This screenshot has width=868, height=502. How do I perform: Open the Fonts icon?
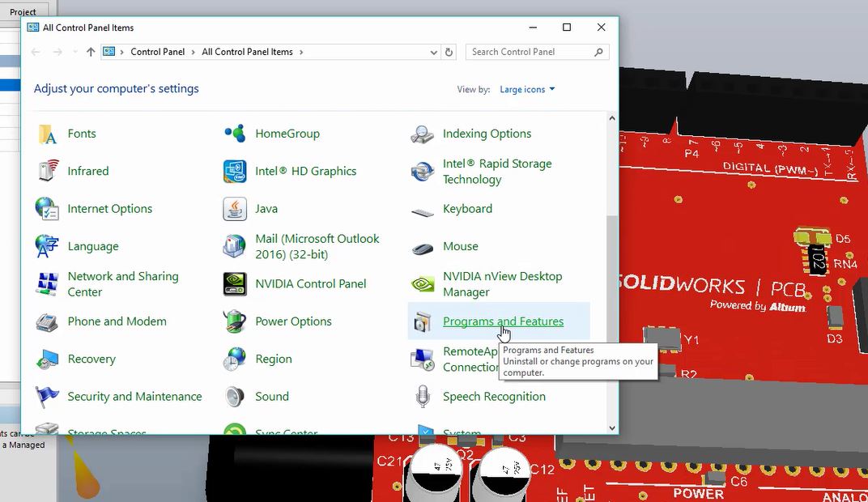[47, 134]
